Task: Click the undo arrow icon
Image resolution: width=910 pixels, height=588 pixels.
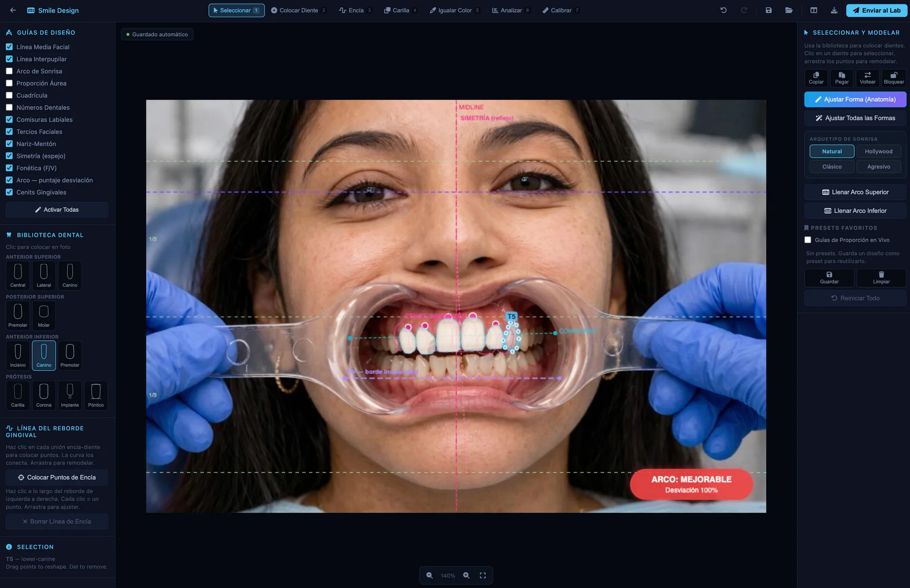Action: click(x=723, y=10)
